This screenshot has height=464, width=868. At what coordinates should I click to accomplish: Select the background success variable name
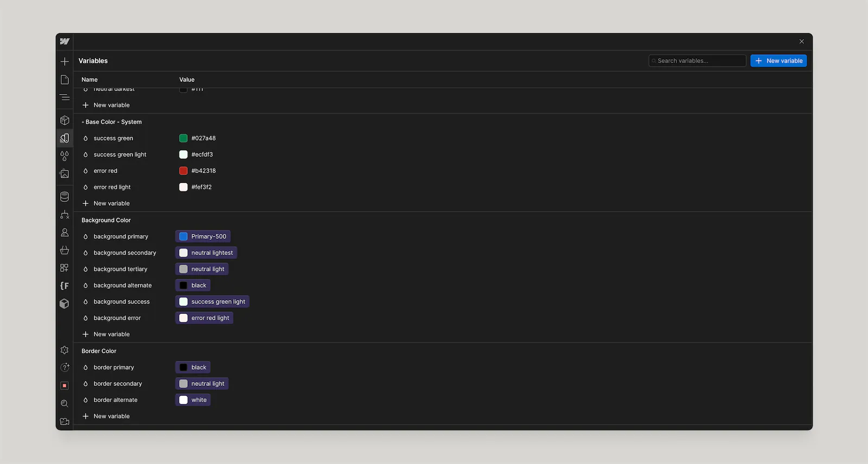(122, 302)
